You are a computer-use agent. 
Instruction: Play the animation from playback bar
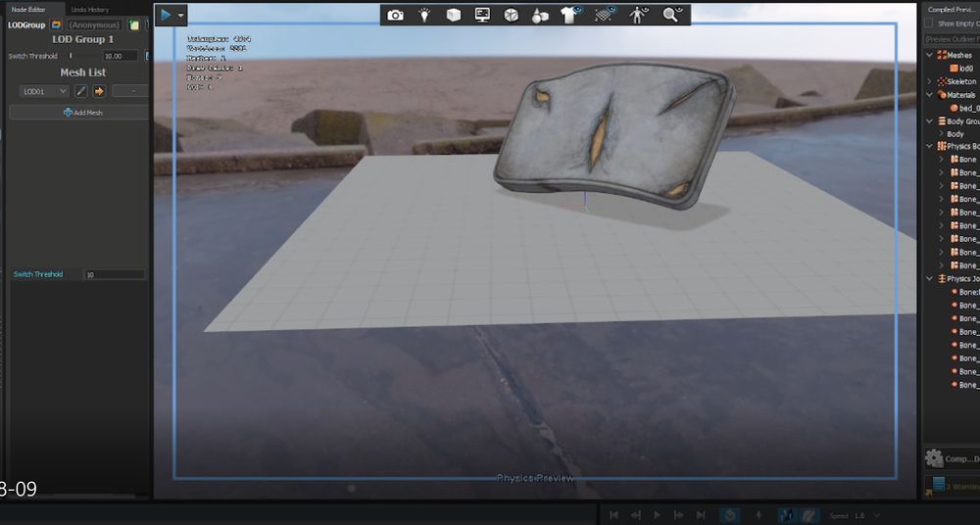657,515
